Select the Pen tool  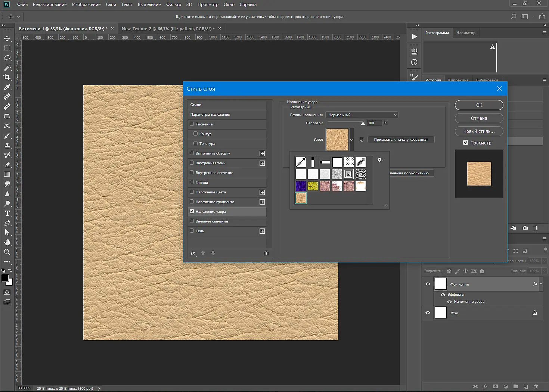[x=7, y=223]
